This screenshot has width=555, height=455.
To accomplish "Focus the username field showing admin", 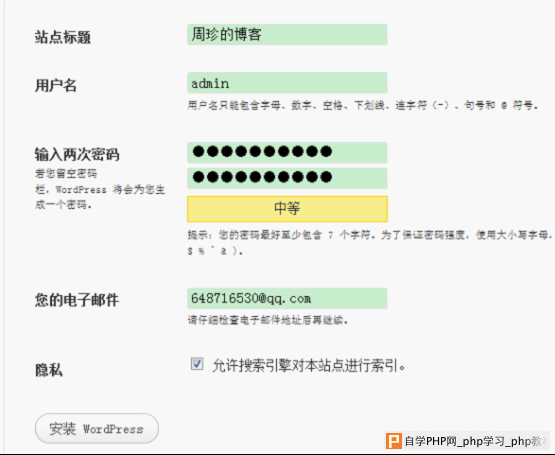I will click(287, 83).
